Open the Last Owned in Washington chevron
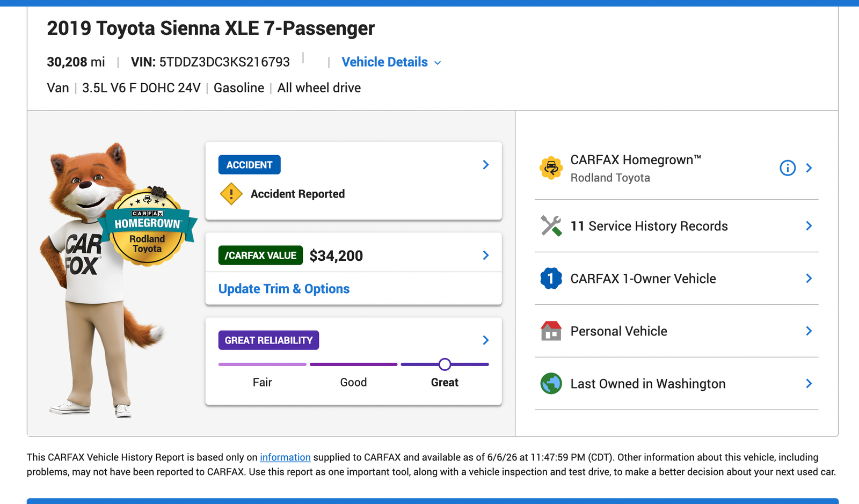The width and height of the screenshot is (859, 504). point(809,383)
